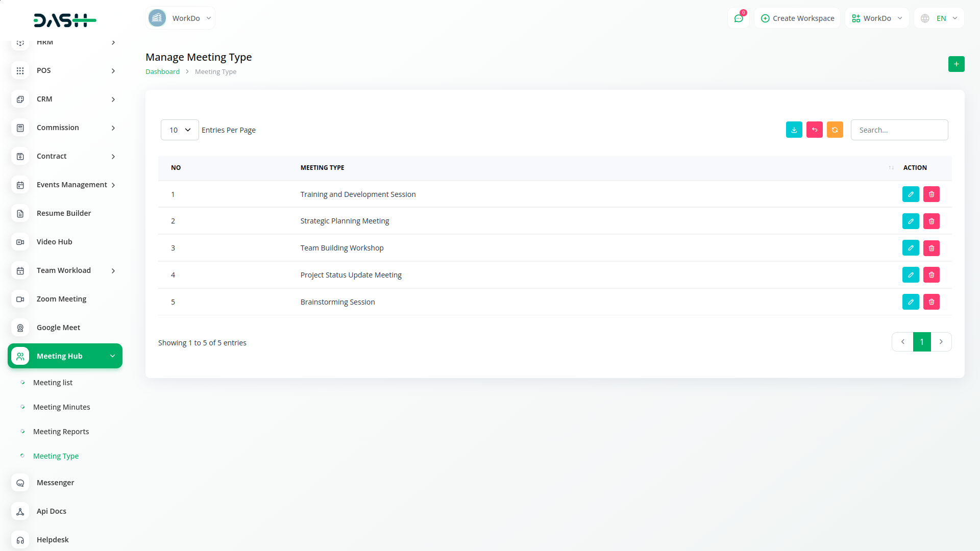Delete the Brainstorming Session meeting type
This screenshot has width=980, height=551.
[931, 302]
